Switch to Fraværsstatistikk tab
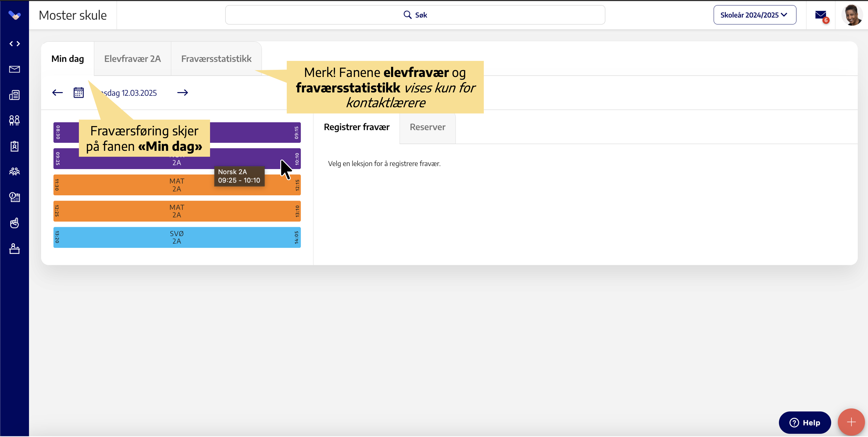 [216, 59]
